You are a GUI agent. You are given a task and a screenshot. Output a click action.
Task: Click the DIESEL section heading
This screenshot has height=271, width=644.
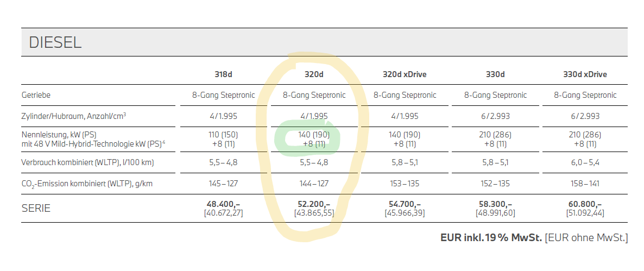tap(55, 43)
